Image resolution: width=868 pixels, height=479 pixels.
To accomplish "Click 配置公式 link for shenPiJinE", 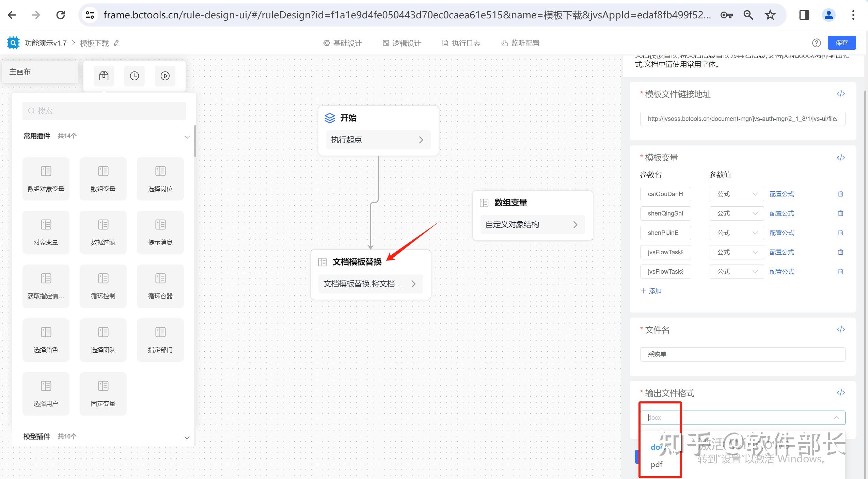I will 782,233.
